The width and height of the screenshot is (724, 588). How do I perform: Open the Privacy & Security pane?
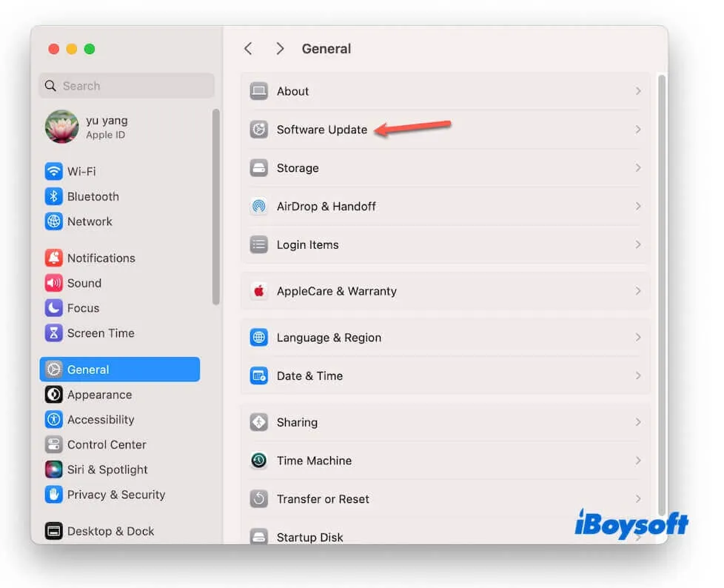coord(120,494)
